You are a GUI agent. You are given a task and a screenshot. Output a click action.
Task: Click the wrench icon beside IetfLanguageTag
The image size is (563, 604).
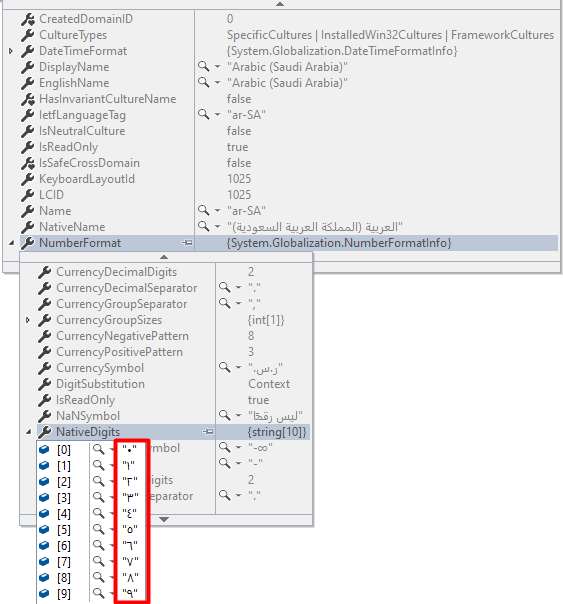[28, 115]
